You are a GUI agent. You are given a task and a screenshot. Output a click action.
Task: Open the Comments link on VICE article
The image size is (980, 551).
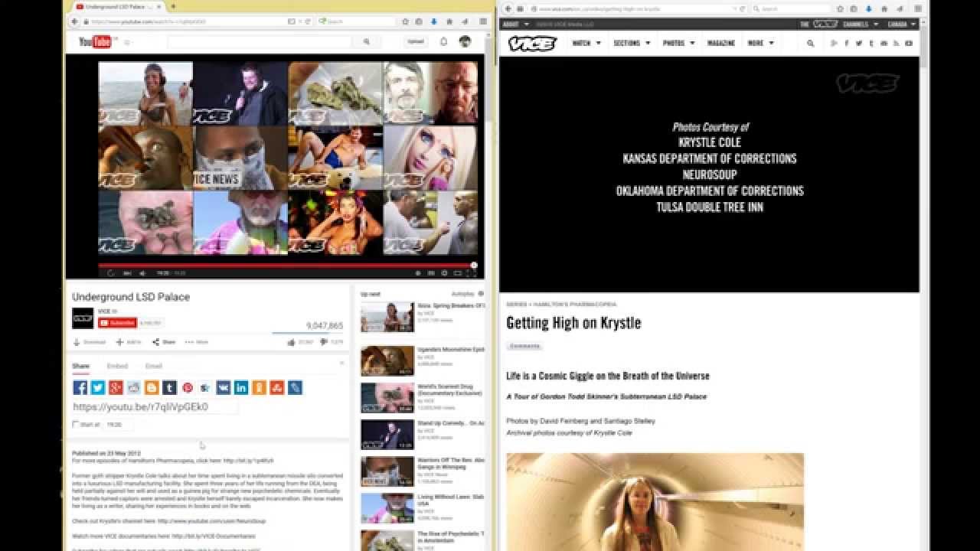click(524, 346)
